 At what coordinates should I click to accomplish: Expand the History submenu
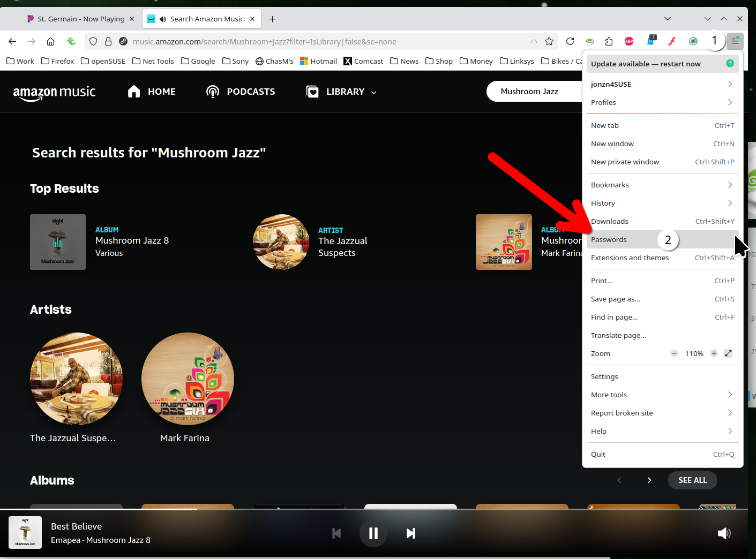pos(662,203)
